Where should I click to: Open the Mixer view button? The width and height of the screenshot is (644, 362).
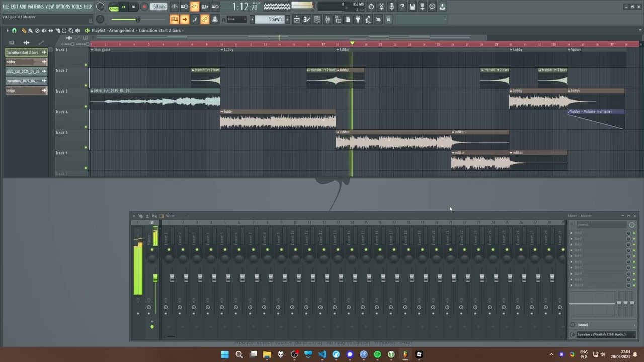tap(328, 19)
